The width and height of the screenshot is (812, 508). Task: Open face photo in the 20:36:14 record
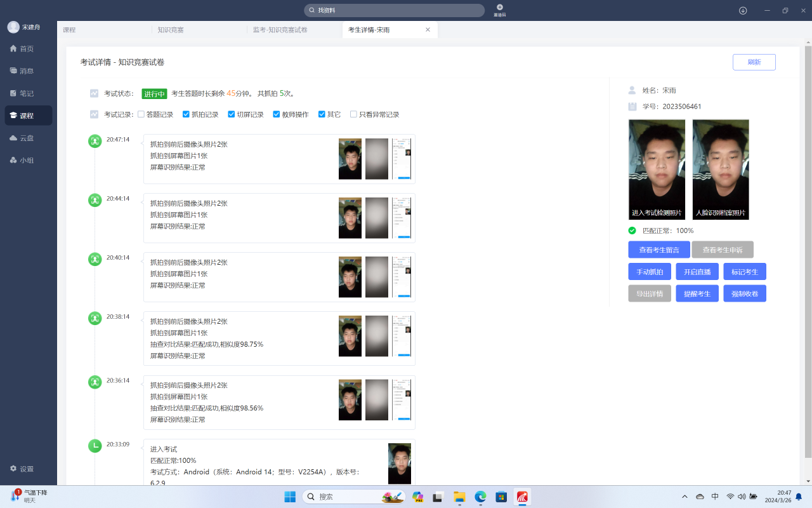350,400
